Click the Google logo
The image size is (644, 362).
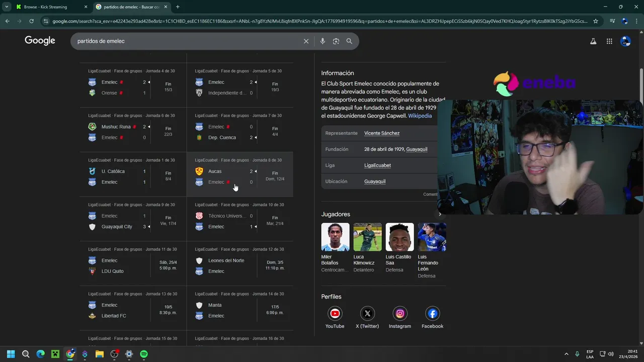[x=40, y=41]
